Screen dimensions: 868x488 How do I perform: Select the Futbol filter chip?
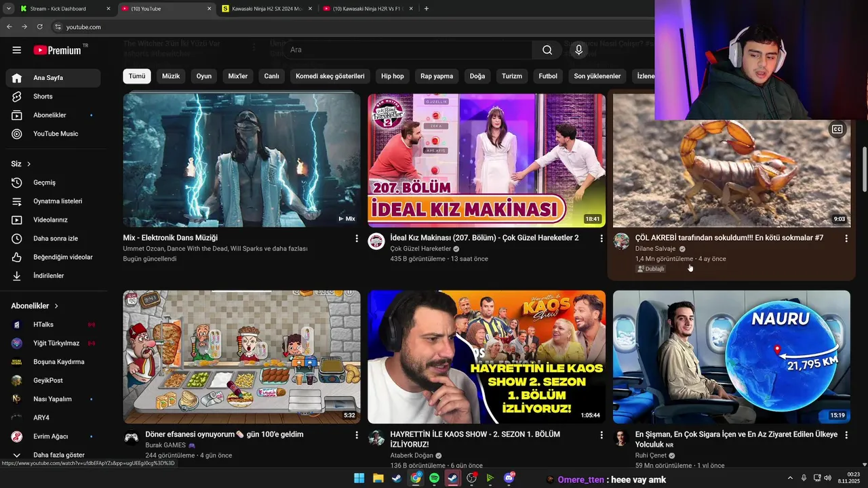[x=548, y=76]
